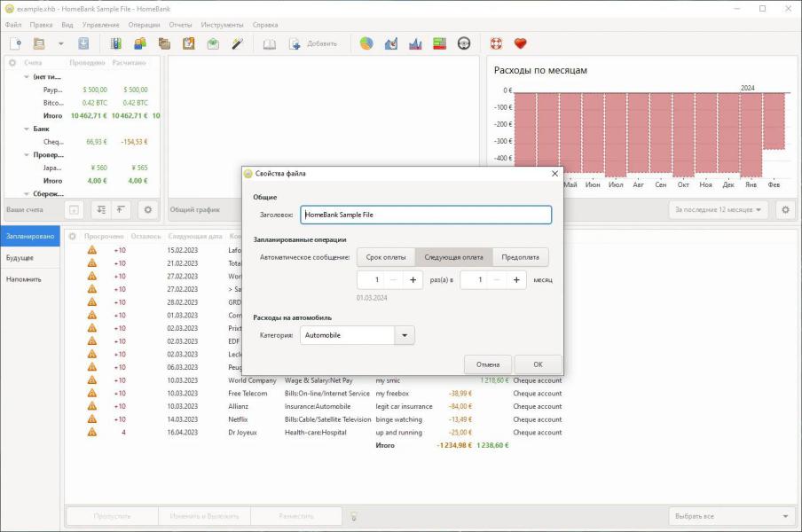Viewport: 802px width, 532px height.
Task: Click the expand all accounts icon
Action: click(101, 209)
